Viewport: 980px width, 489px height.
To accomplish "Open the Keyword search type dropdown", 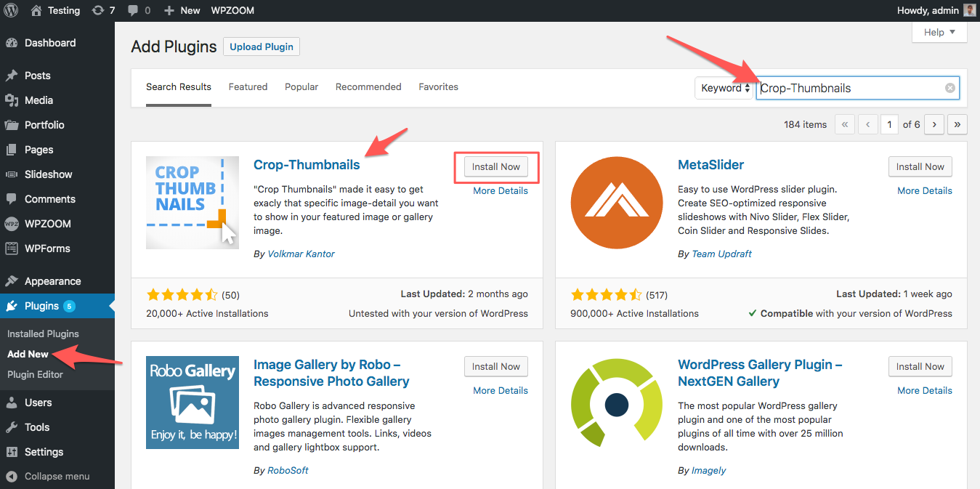I will (724, 88).
